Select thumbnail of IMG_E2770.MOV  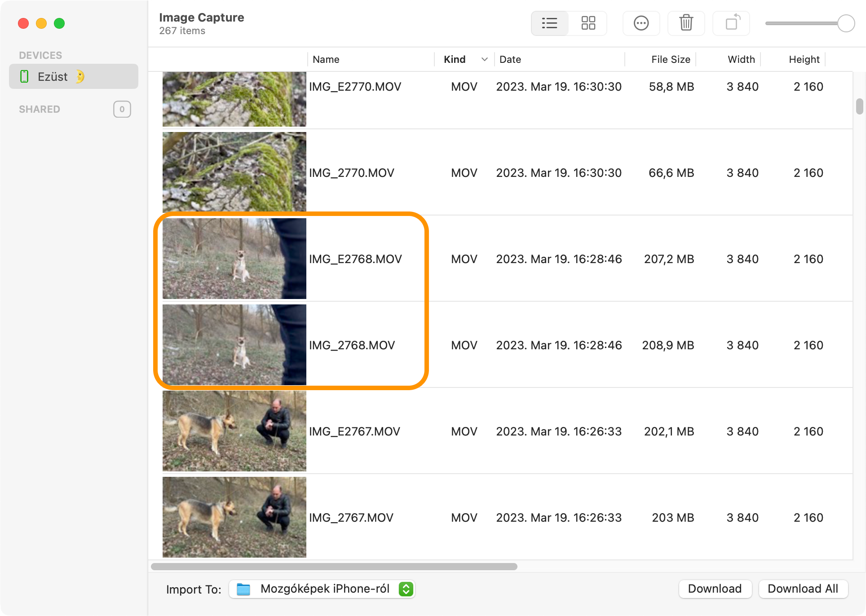(x=234, y=99)
